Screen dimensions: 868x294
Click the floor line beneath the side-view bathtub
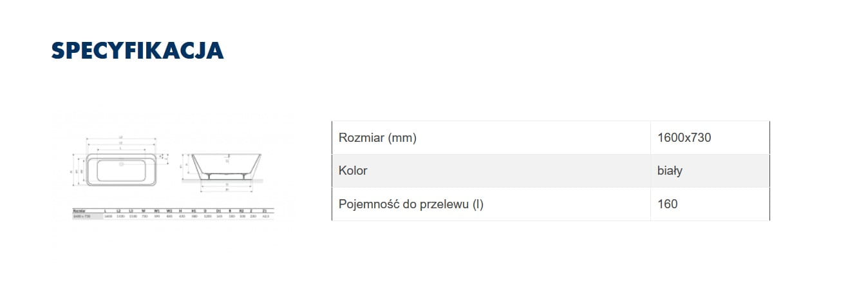pos(225,181)
